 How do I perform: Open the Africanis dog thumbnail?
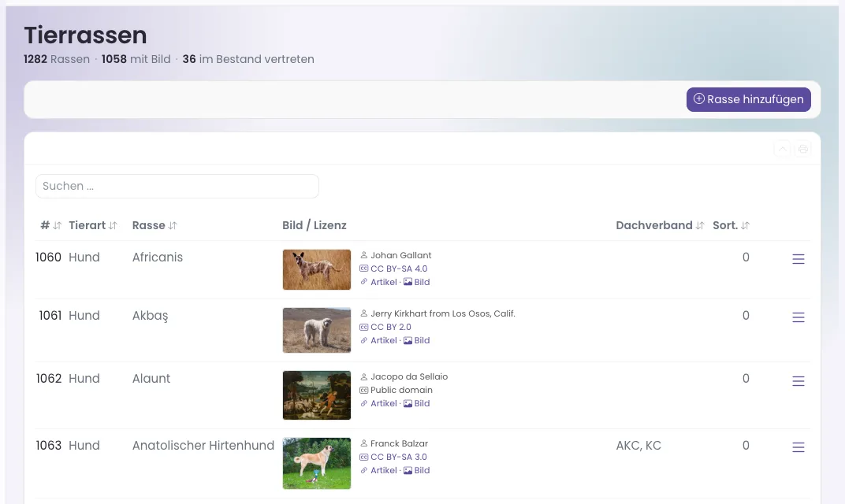pos(317,270)
